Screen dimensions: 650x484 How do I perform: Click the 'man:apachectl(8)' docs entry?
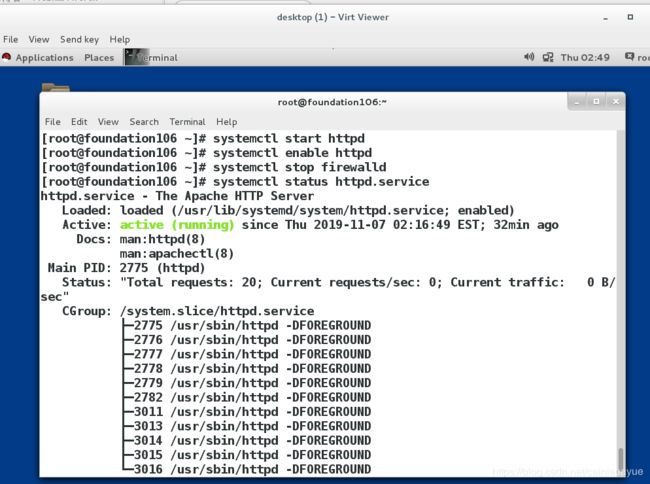pos(177,254)
